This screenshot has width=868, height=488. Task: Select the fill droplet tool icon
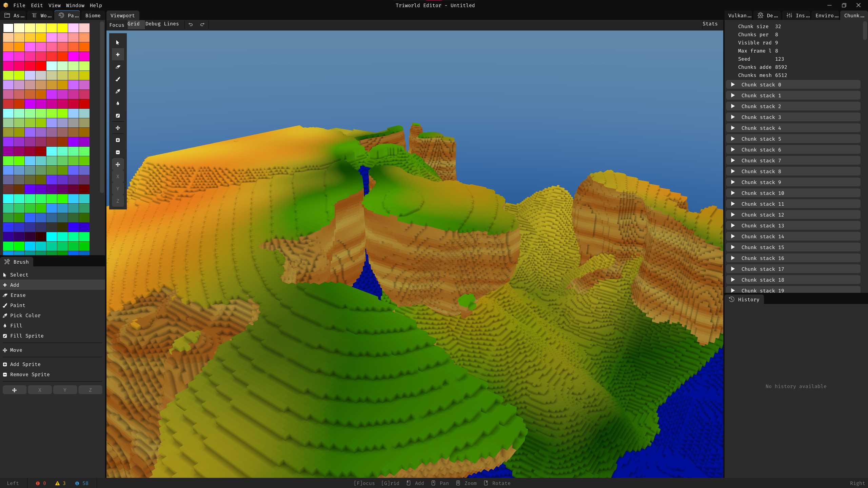tap(118, 103)
